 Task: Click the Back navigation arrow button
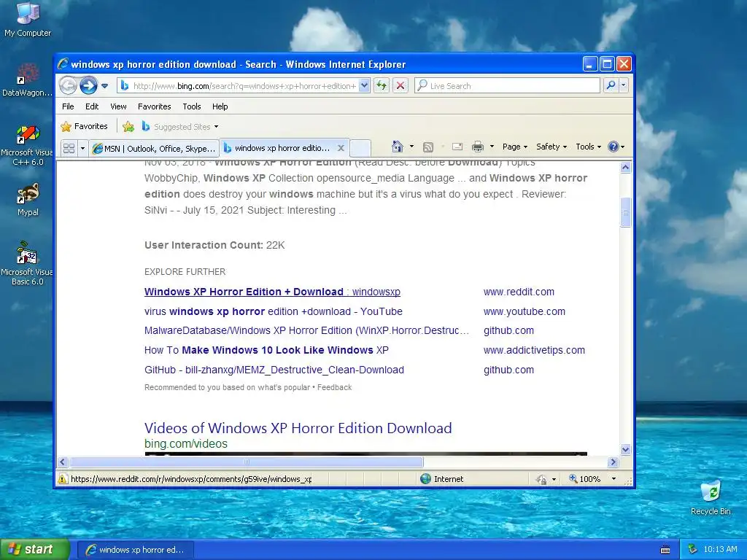[68, 86]
